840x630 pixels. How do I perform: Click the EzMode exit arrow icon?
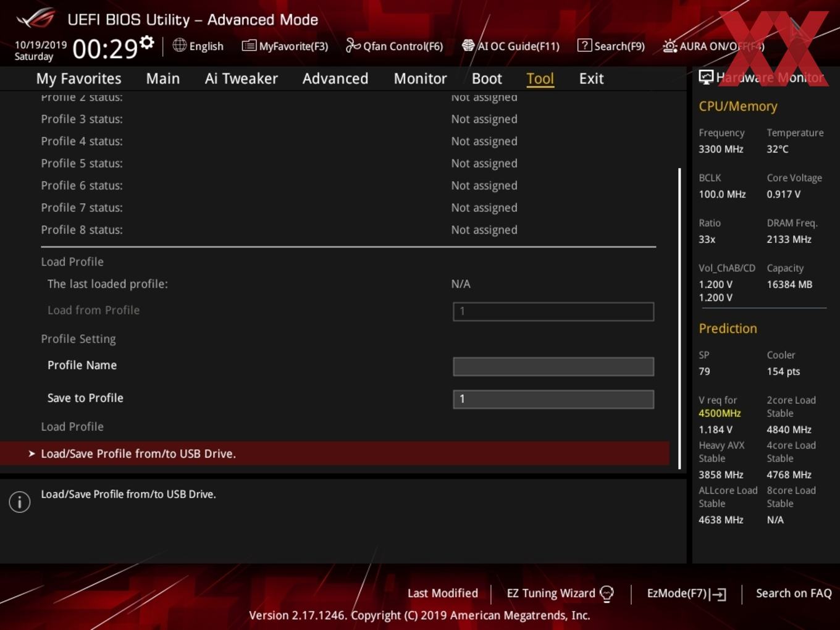718,594
